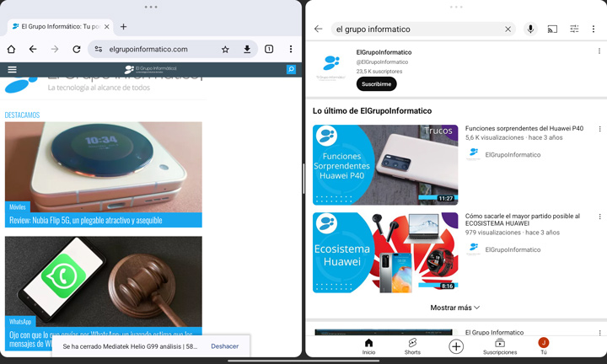Click the DESTACAMOS section heading

pos(22,115)
